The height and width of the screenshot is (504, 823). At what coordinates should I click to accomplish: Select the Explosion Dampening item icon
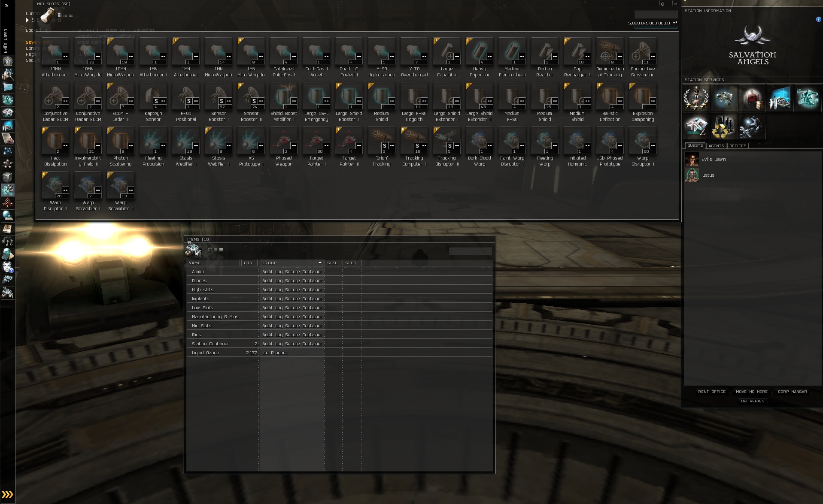pyautogui.click(x=643, y=96)
